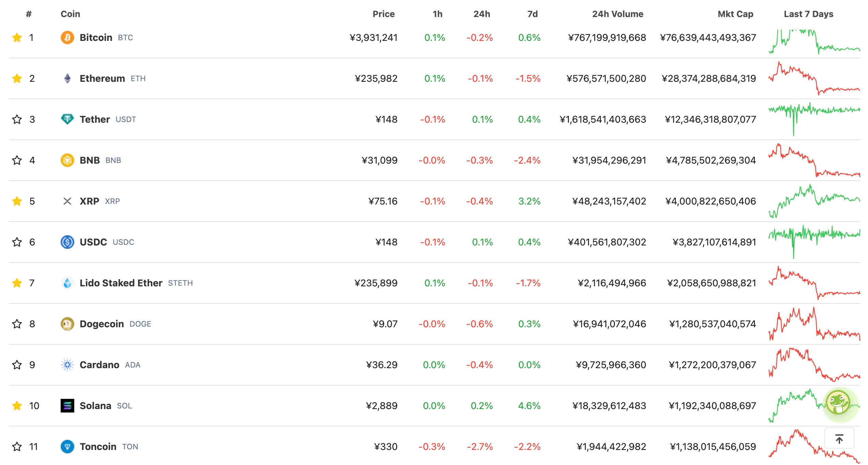Sort by the 24h change header
Image resolution: width=868 pixels, height=465 pixels.
click(x=482, y=14)
